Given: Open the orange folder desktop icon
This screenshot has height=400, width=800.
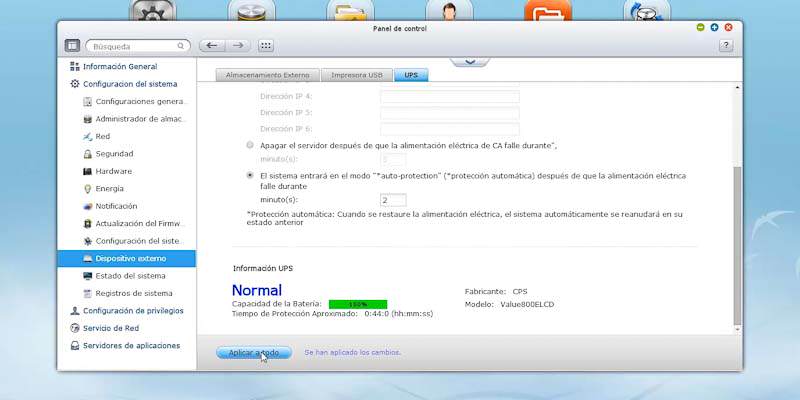Looking at the screenshot, I should coord(548,10).
